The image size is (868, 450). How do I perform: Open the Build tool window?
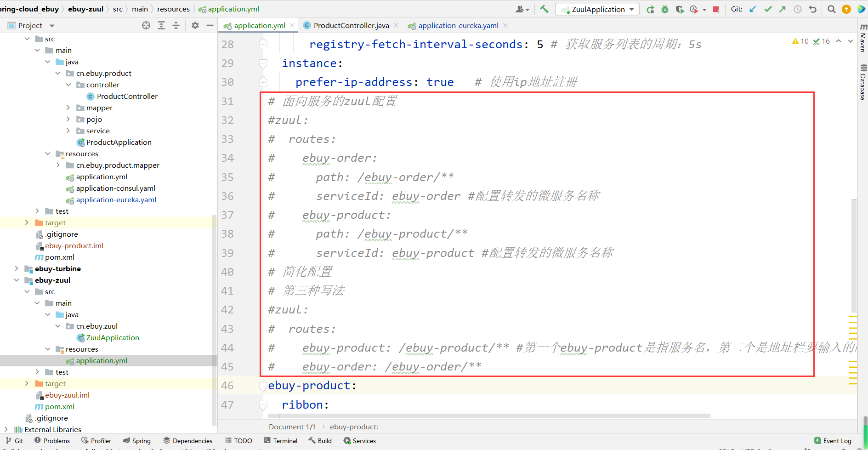coord(320,440)
